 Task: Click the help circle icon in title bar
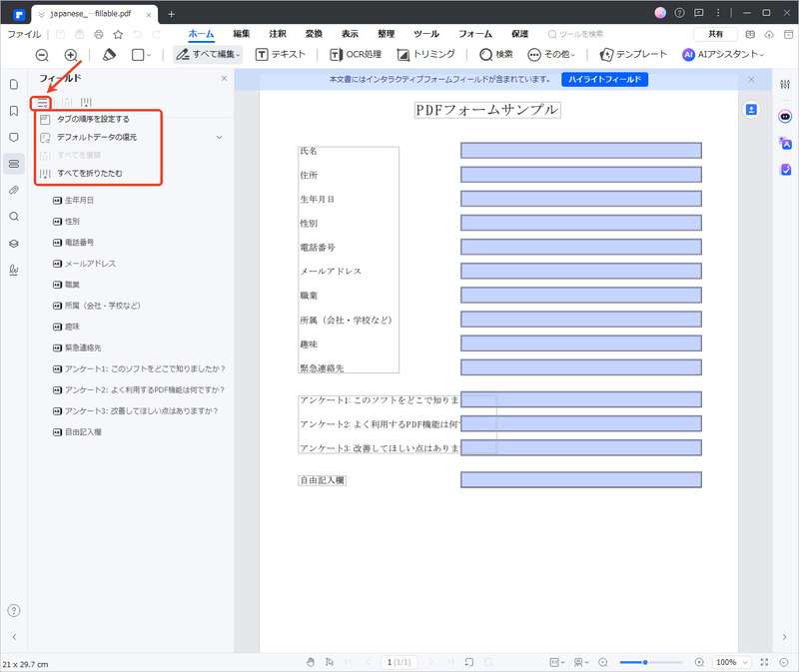(x=679, y=13)
